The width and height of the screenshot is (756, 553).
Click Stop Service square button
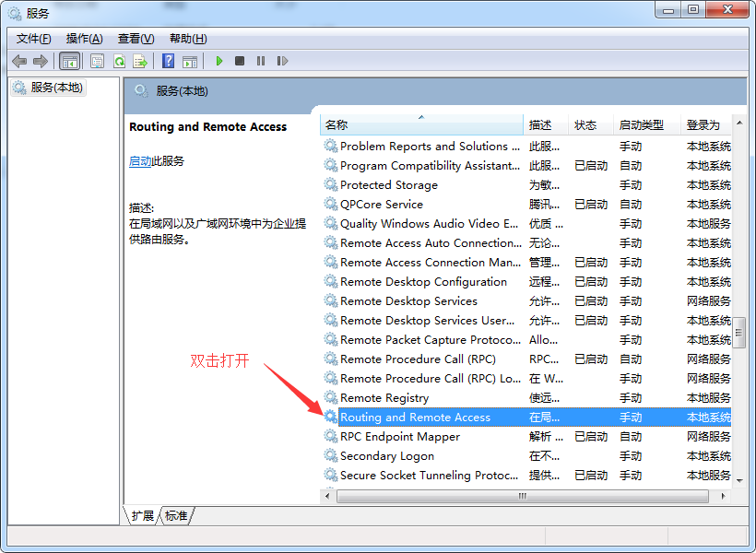pyautogui.click(x=240, y=61)
